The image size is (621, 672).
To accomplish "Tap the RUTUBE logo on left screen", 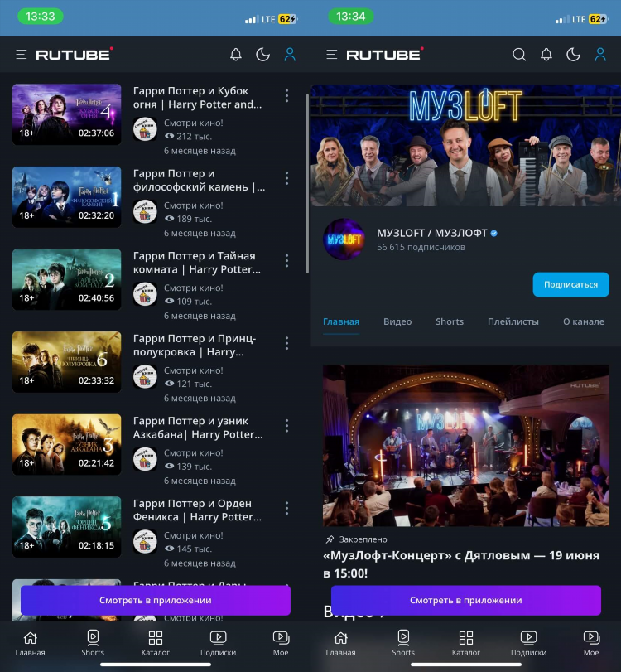I will pos(75,54).
